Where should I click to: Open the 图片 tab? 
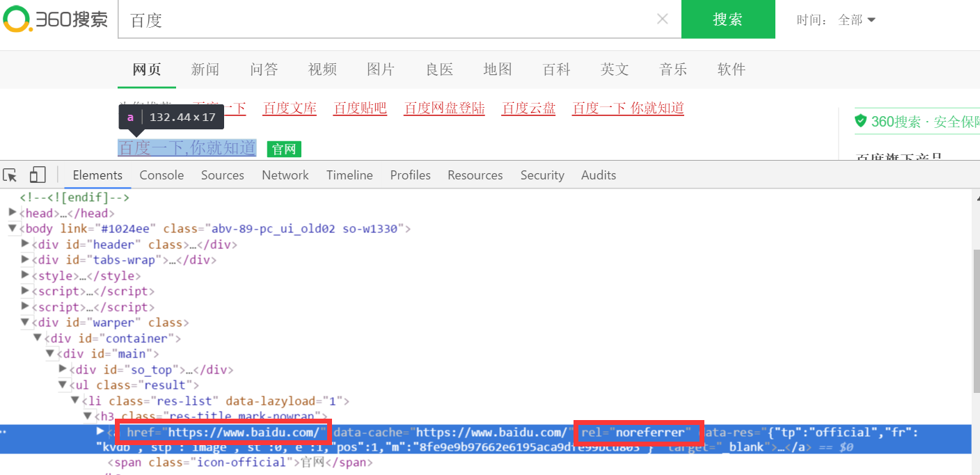(381, 70)
